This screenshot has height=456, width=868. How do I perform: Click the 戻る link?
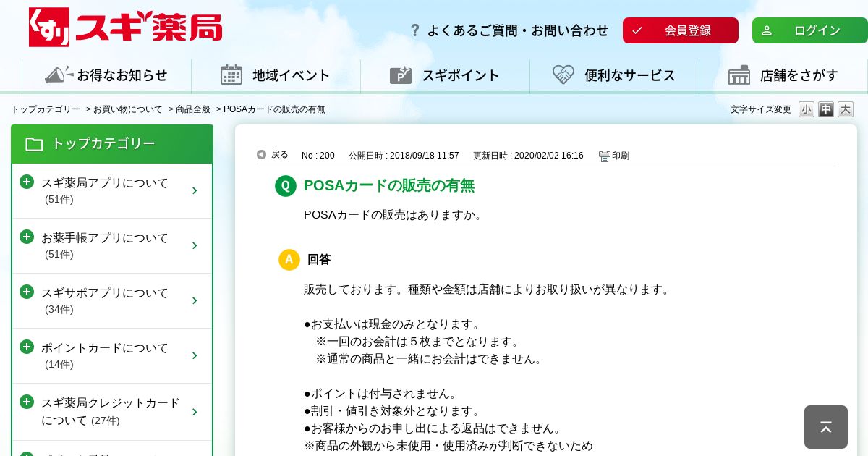pyautogui.click(x=280, y=155)
